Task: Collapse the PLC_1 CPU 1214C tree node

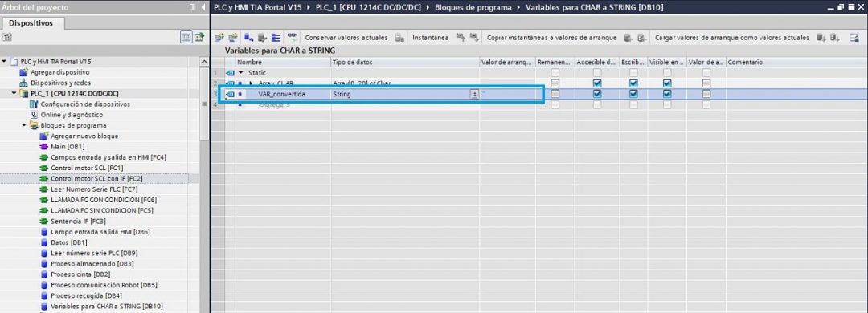Action: 14,93
